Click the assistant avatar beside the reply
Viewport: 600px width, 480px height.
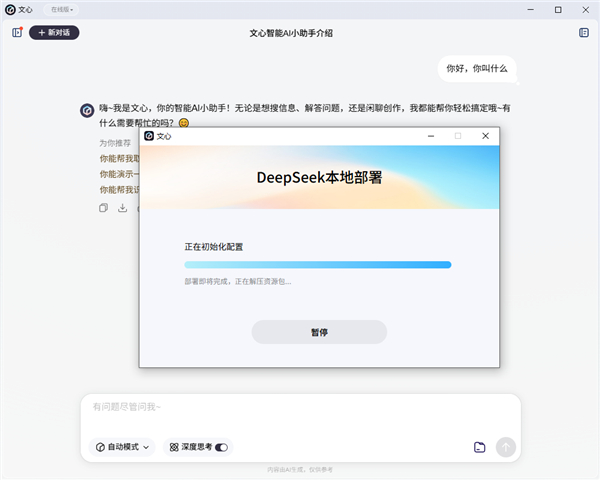coord(87,110)
